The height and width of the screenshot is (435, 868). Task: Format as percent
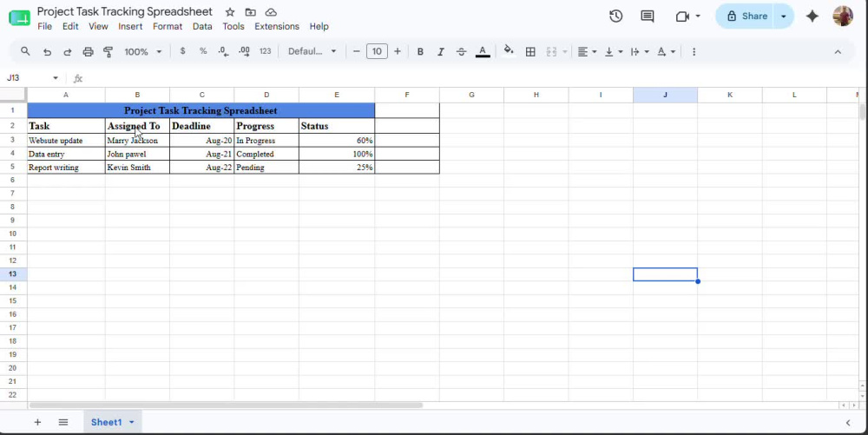click(203, 51)
